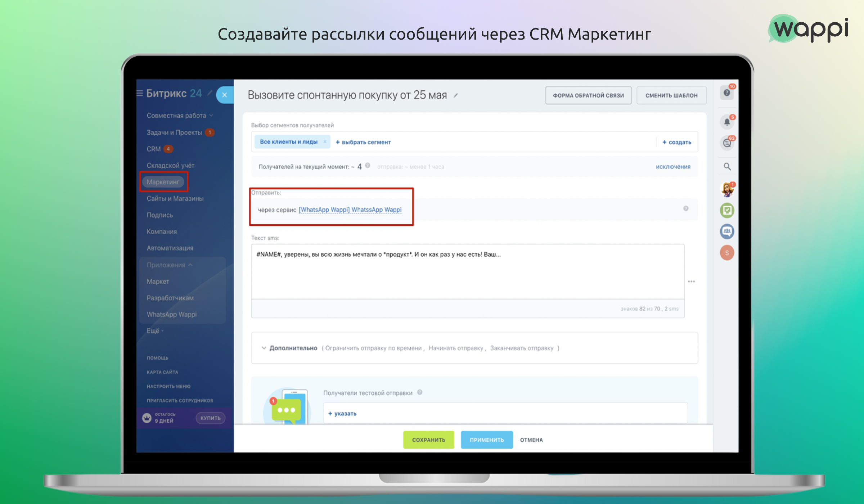This screenshot has width=864, height=504.
Task: Click the СОХРАНИТЬ button
Action: 429,440
